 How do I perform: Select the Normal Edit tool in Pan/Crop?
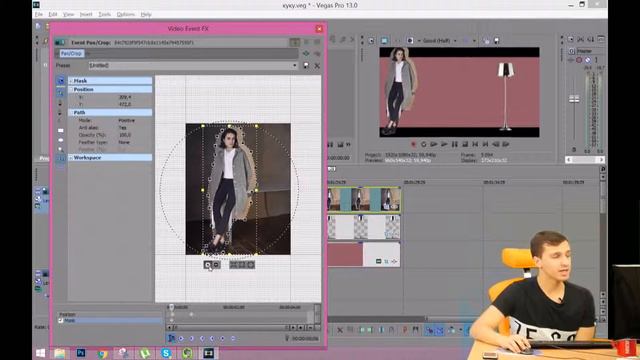point(60,93)
